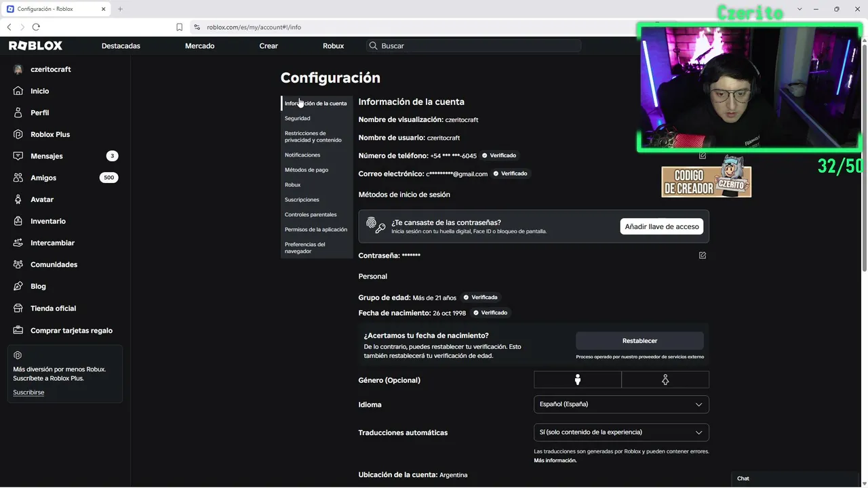Open Comprar tarjetas regalo
The width and height of the screenshot is (868, 488).
71,330
